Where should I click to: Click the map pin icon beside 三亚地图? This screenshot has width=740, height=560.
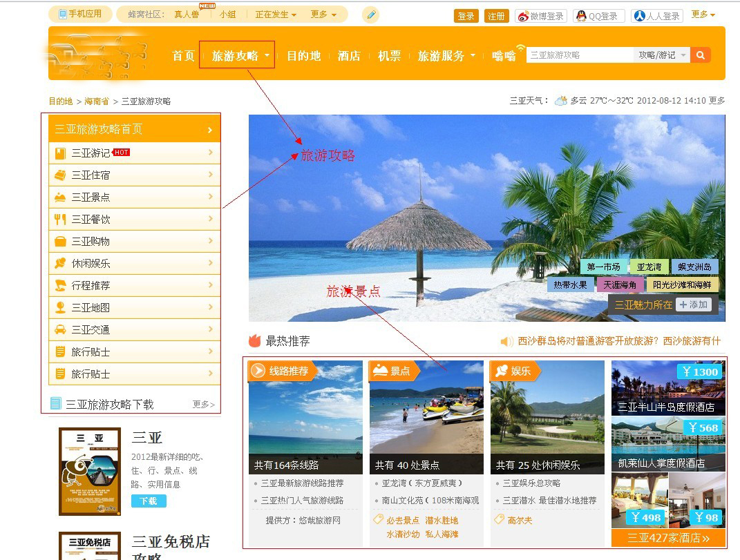point(60,308)
